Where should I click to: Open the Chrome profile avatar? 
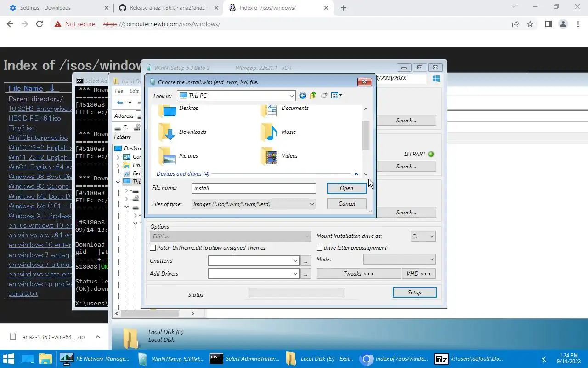[x=563, y=24]
